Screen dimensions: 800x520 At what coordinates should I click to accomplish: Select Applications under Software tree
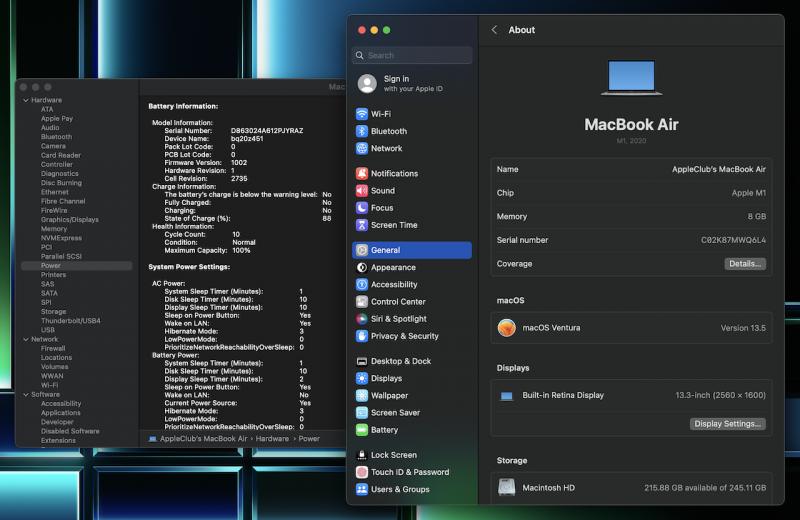tap(61, 413)
